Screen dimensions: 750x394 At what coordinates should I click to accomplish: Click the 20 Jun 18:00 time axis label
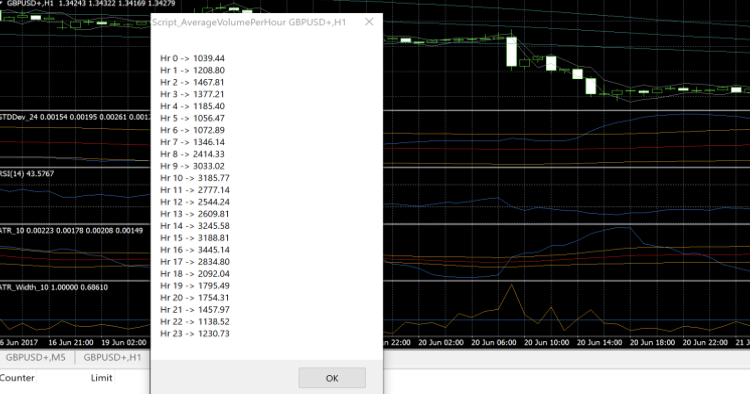pyautogui.click(x=652, y=342)
